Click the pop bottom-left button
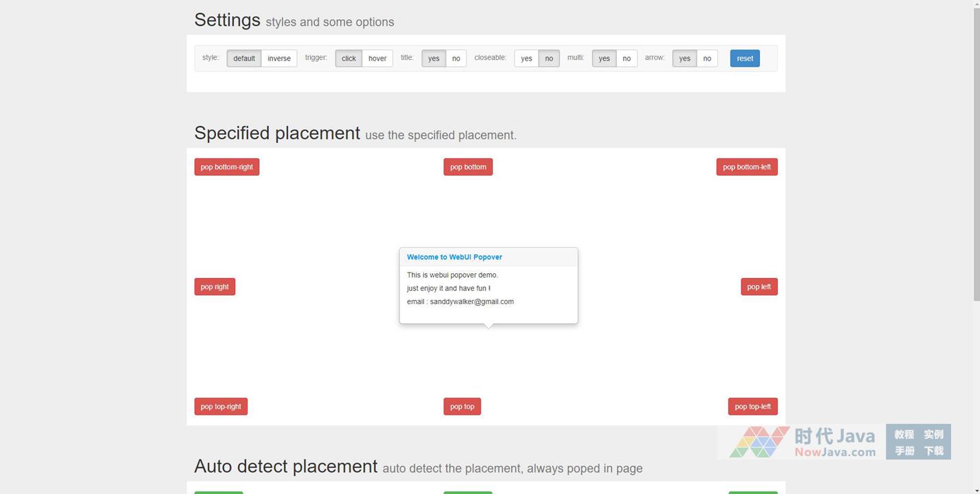This screenshot has width=980, height=494. [x=746, y=167]
